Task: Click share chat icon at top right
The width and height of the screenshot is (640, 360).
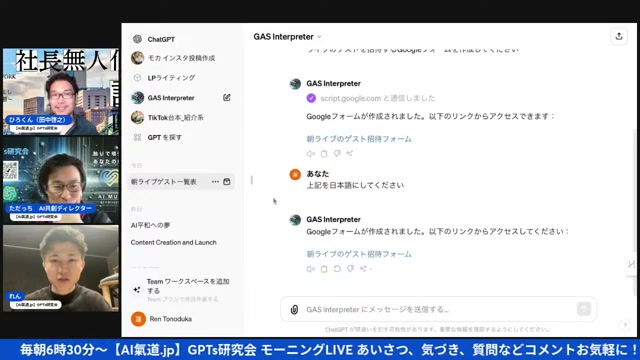Action: [x=619, y=36]
